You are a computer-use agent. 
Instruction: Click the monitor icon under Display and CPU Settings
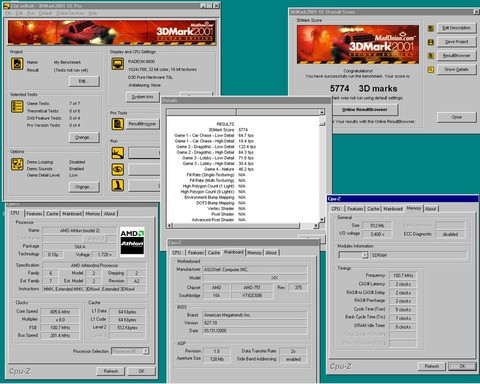pyautogui.click(x=118, y=63)
